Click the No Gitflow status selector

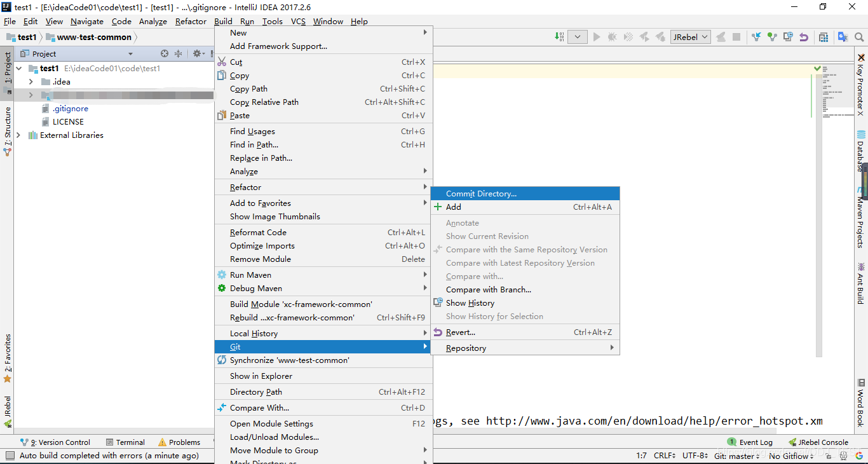tap(791, 456)
